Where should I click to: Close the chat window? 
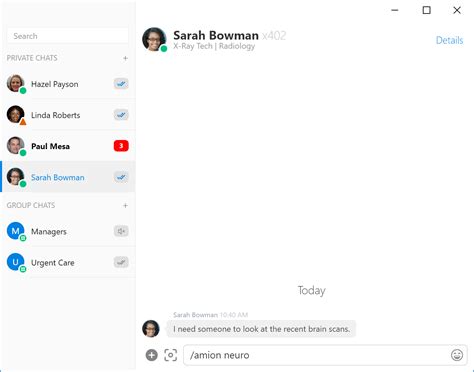pos(457,10)
